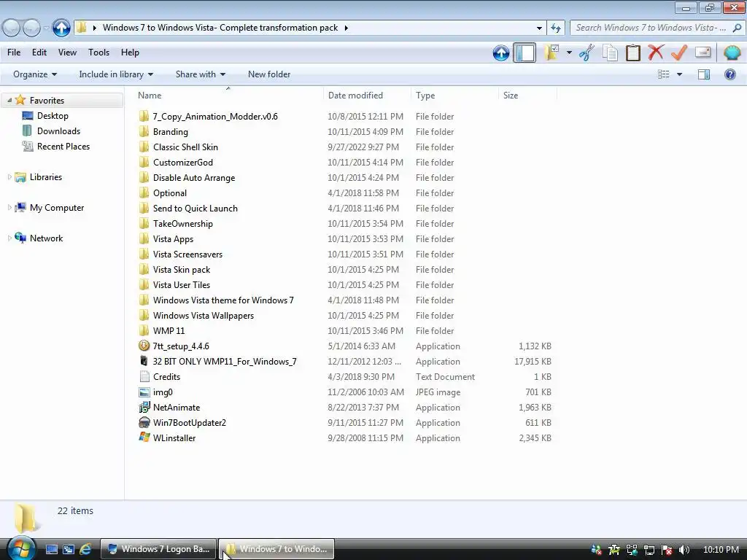Switch to Windows 7 Logon Ba... taskbar button
Screen dimensions: 747x560
pos(158,549)
